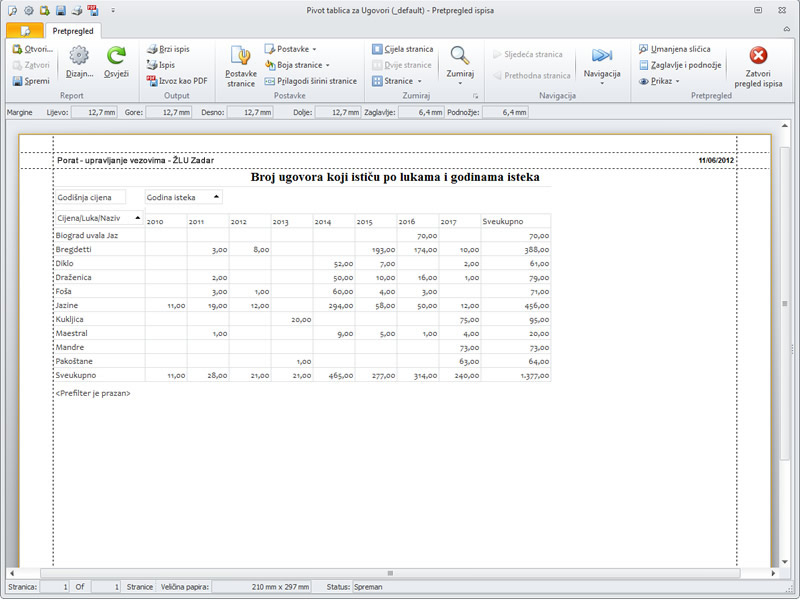
Task: Refresh the preview with Osvježi
Action: (116, 62)
